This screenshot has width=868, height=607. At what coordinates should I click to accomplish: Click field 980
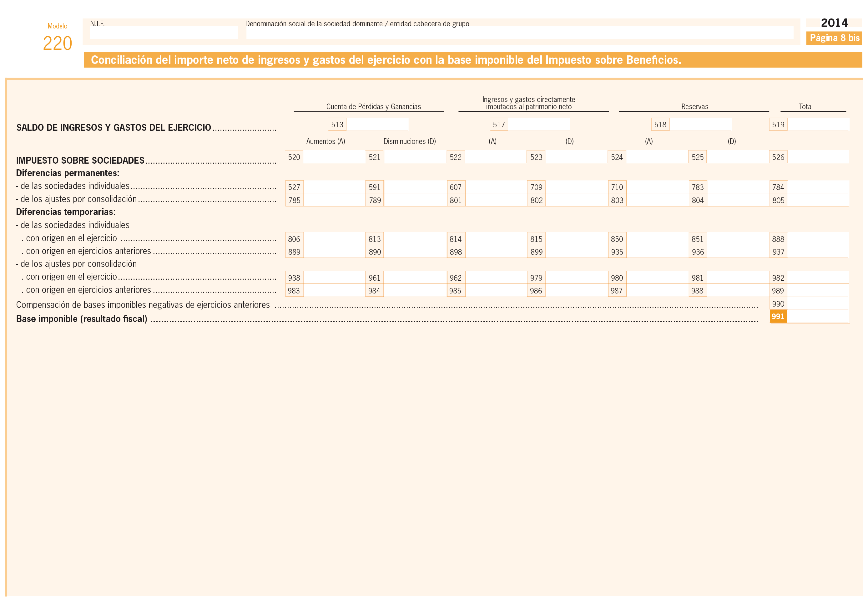[x=658, y=278]
